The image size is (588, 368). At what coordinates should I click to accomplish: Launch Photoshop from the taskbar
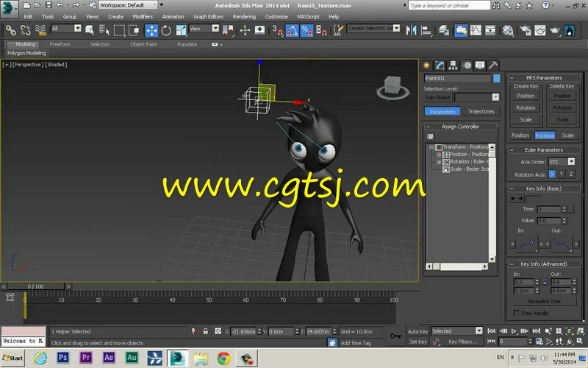[x=62, y=358]
